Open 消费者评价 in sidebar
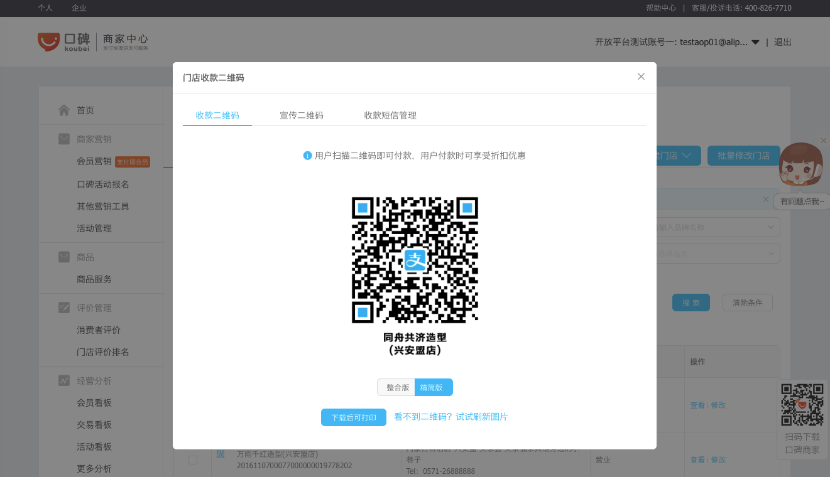 point(98,330)
